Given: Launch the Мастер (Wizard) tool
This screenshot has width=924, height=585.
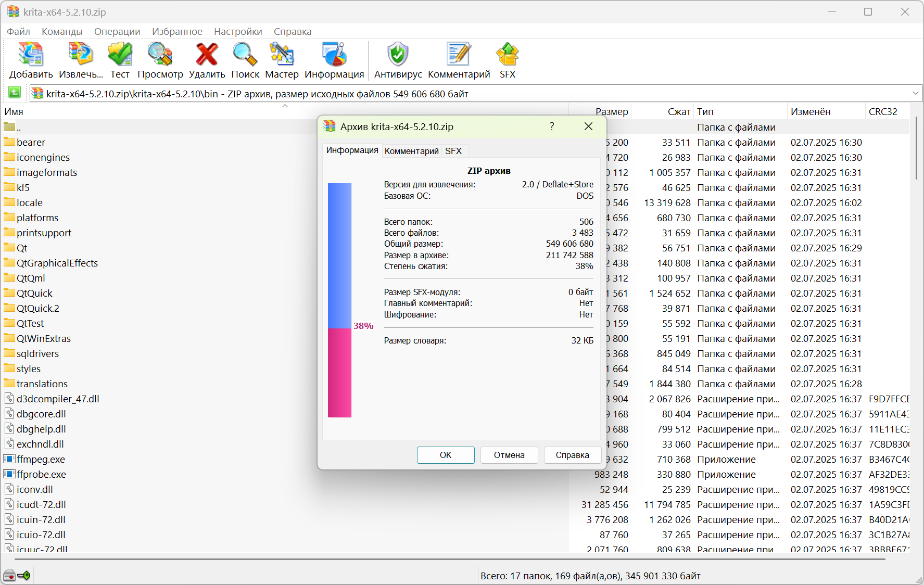Looking at the screenshot, I should pos(282,55).
